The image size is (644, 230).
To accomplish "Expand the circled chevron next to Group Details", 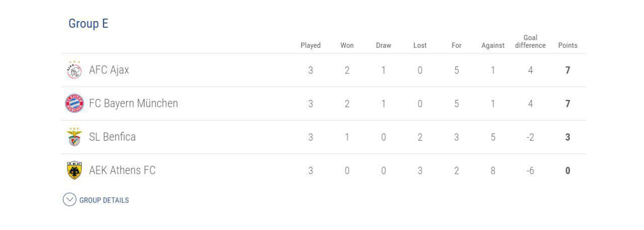I will coord(69,199).
